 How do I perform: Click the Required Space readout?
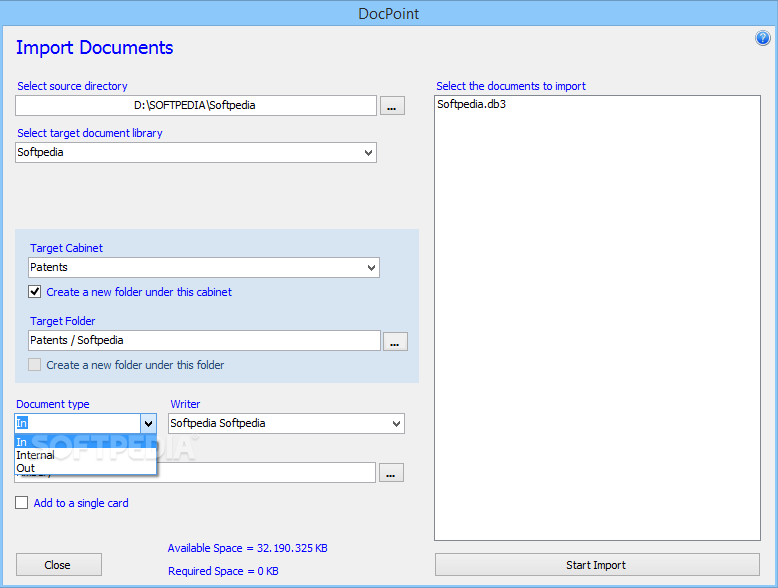click(x=223, y=571)
